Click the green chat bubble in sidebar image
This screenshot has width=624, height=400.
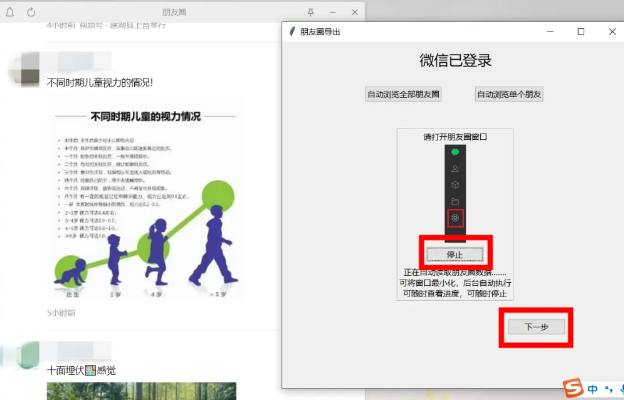point(455,152)
